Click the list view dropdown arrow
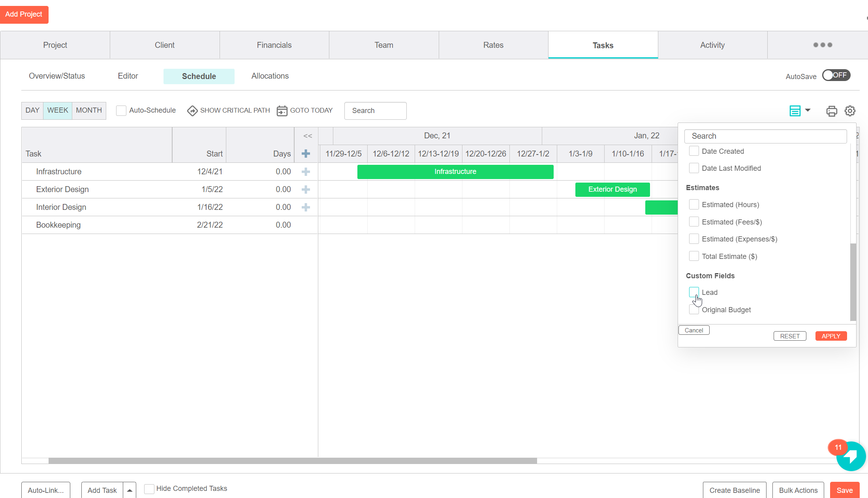 [x=807, y=110]
